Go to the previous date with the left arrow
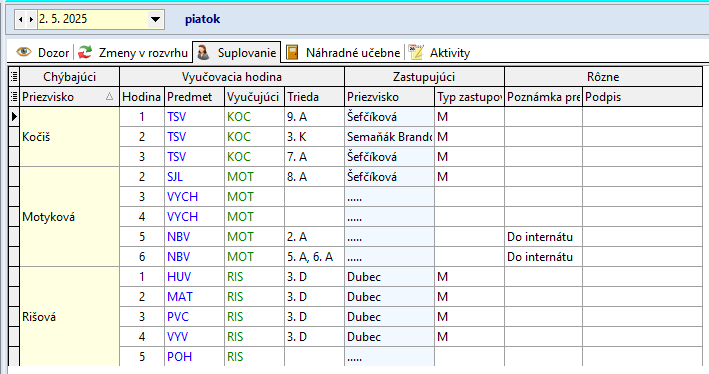The image size is (709, 374). point(20,19)
